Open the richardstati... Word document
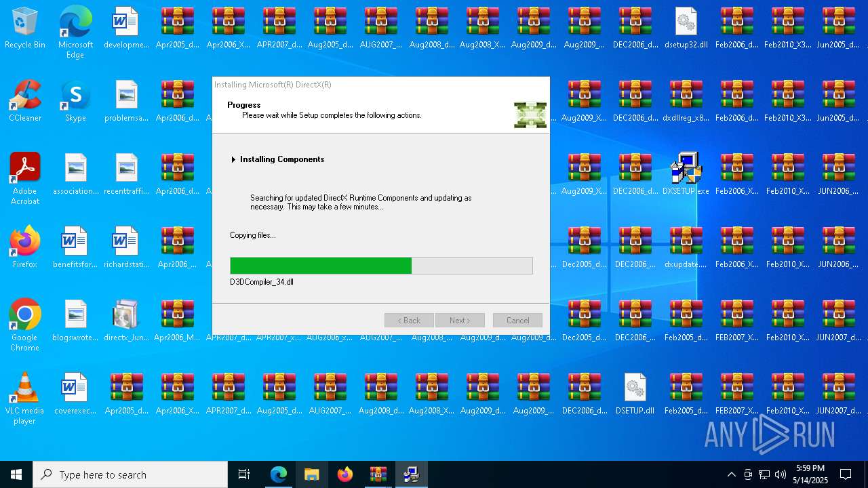Viewport: 868px width, 488px height. pos(126,248)
